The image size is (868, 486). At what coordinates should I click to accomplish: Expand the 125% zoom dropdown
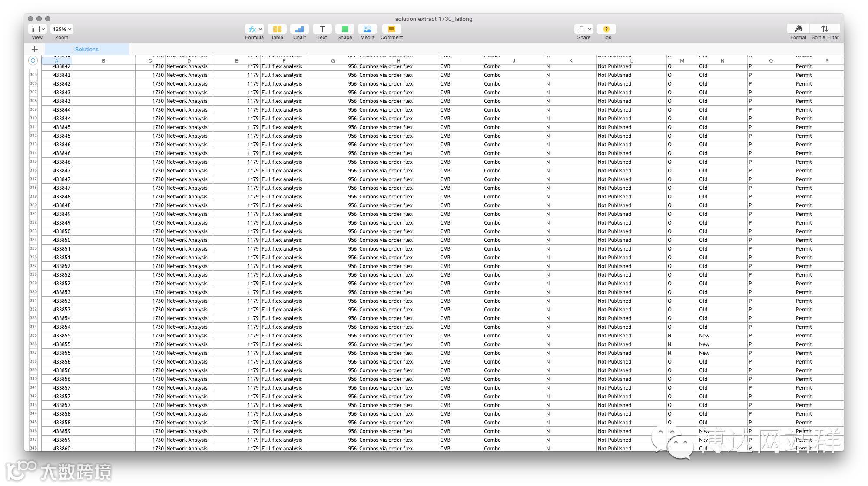click(62, 29)
